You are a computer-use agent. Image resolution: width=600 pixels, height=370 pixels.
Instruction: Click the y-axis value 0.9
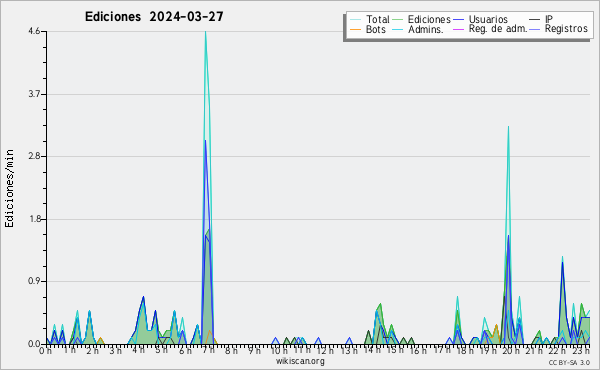[34, 282]
